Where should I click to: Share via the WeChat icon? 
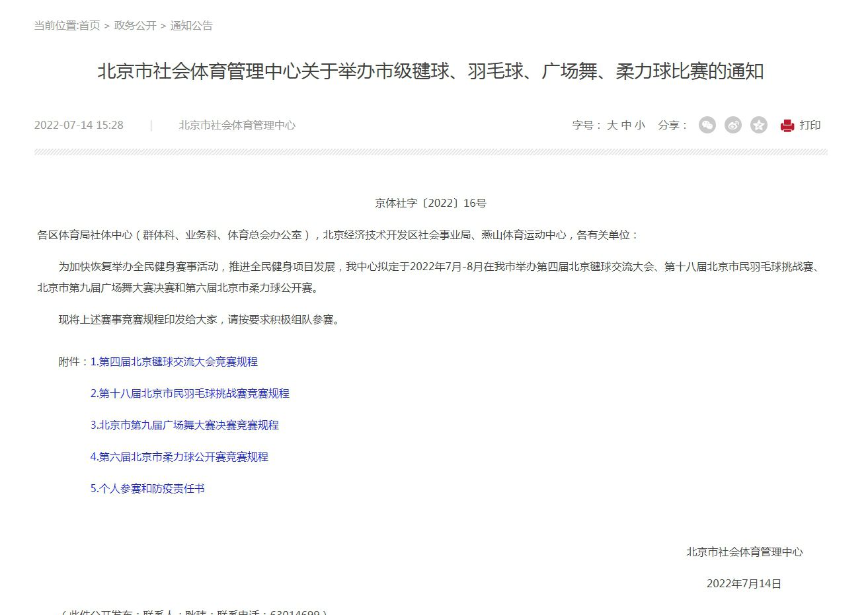[x=707, y=125]
